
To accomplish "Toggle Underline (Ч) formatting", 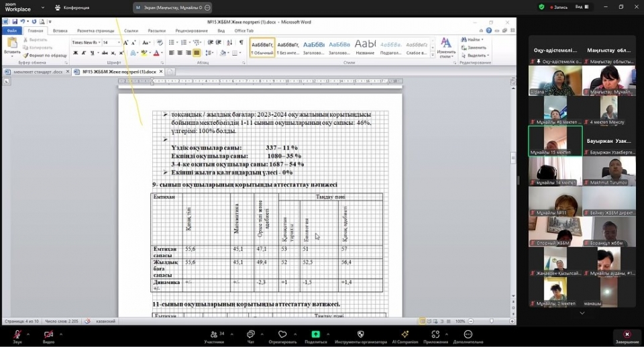I will tap(92, 52).
